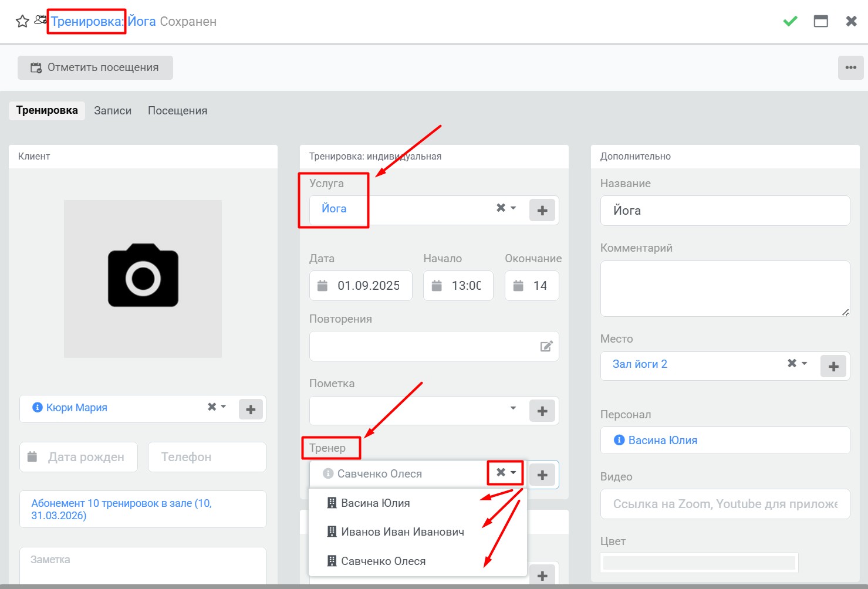Open the Посещения tab
Screen dimensions: 868x589
pyautogui.click(x=177, y=111)
